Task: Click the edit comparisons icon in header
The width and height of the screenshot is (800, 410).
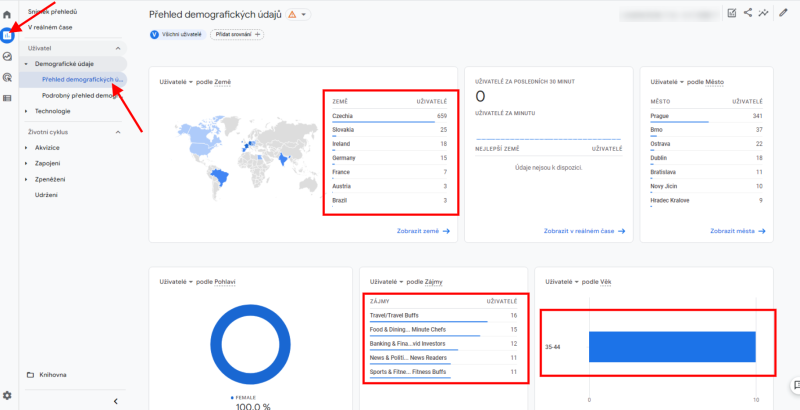Action: [x=732, y=14]
